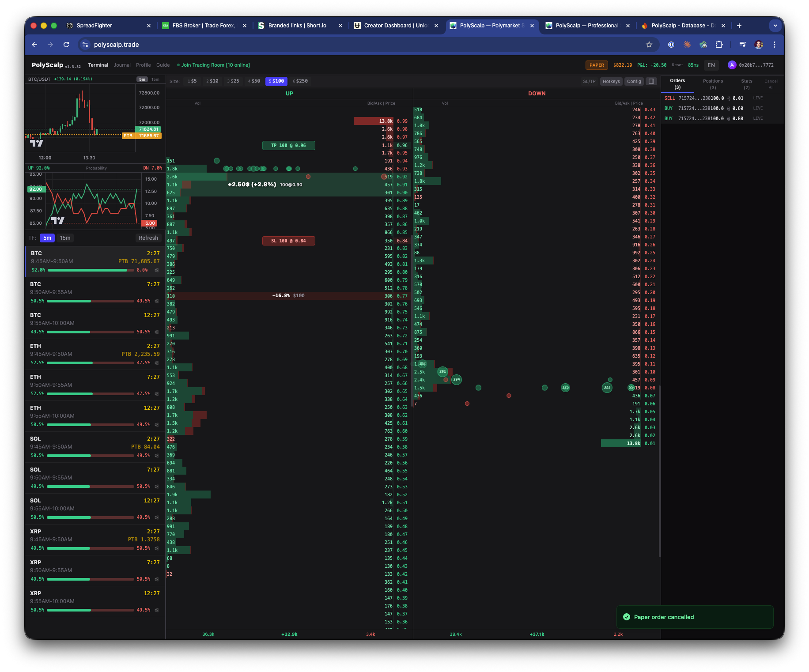Click the TradingView logo on the probability chart
Image resolution: width=809 pixels, height=672 pixels.
[x=57, y=219]
